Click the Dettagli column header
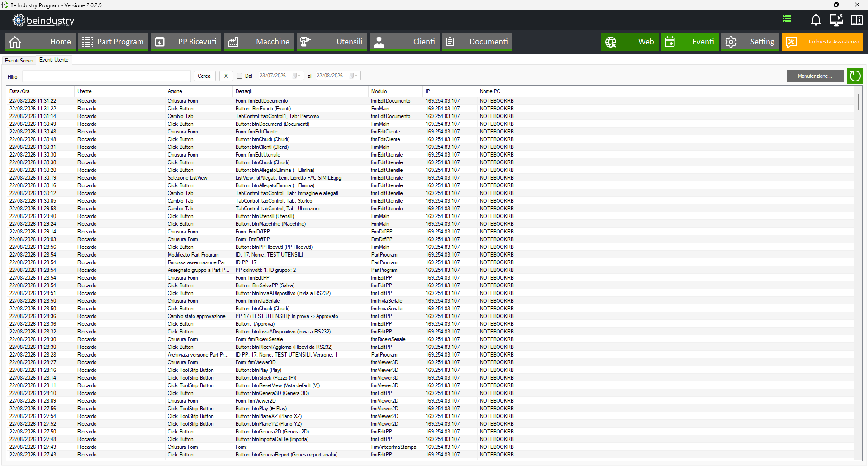The width and height of the screenshot is (868, 466). coord(300,91)
